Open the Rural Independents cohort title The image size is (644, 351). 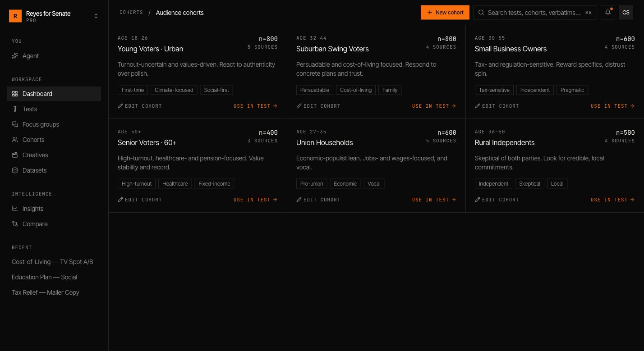click(x=505, y=142)
